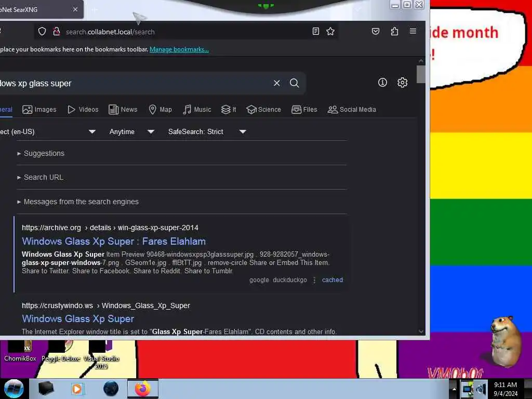Switch to the Science category
Screen dimensions: 532x399
264,110
